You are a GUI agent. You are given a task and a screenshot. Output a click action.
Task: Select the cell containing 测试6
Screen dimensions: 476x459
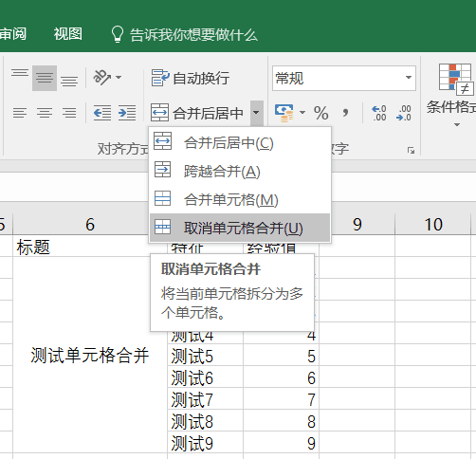(205, 377)
